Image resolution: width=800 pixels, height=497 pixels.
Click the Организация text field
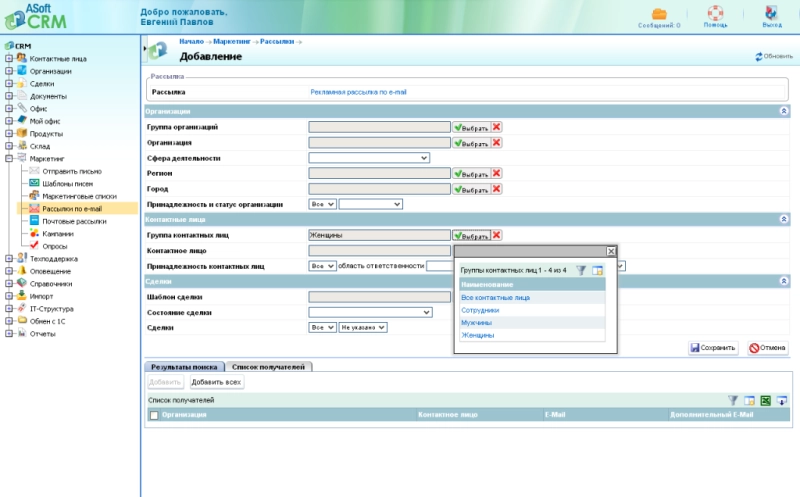tap(379, 143)
